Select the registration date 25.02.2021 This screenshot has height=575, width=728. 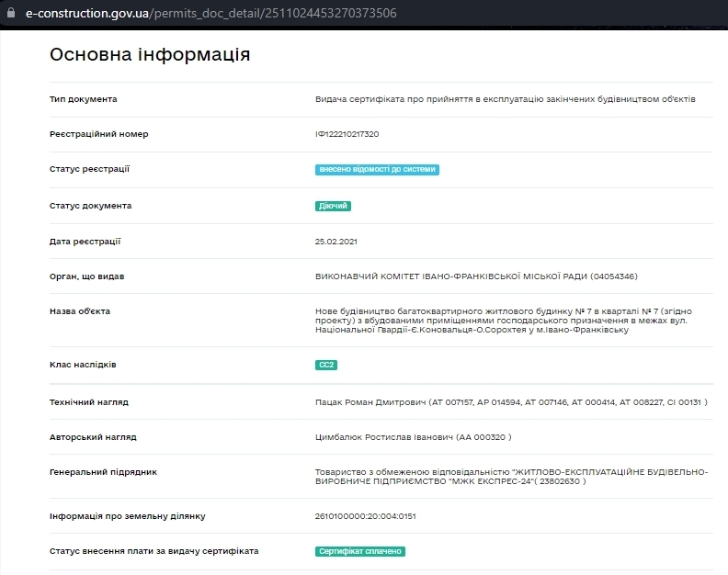[336, 242]
